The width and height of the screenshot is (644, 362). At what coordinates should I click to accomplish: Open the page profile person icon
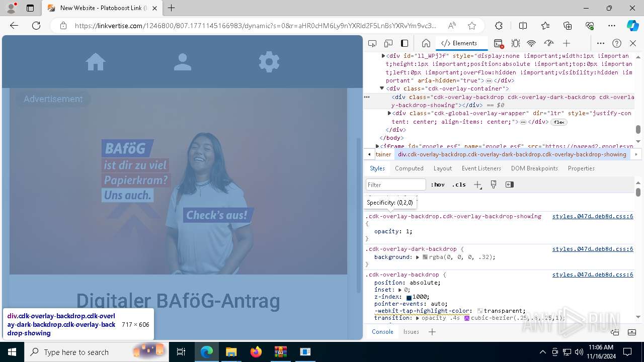183,62
